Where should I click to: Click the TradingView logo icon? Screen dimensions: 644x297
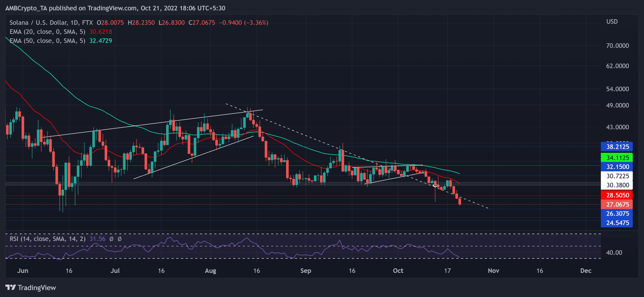coord(11,287)
